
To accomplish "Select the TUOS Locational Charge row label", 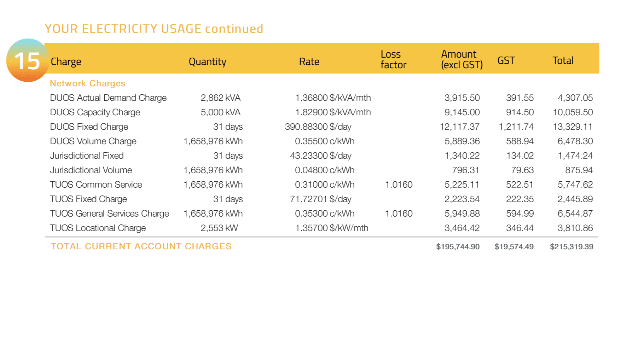I will tap(98, 228).
